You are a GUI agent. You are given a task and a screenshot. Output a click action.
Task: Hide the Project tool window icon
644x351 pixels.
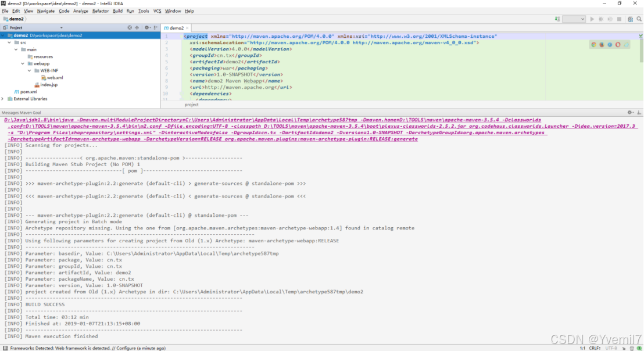(156, 27)
